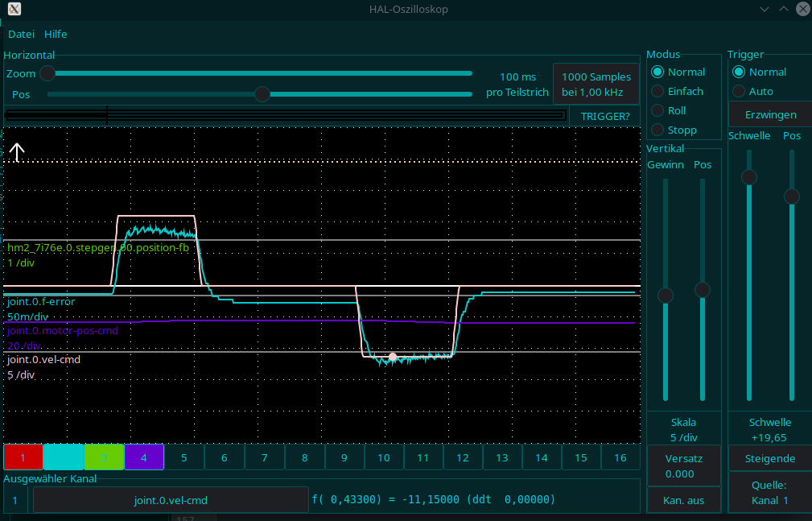Select channel 15 button

581,457
